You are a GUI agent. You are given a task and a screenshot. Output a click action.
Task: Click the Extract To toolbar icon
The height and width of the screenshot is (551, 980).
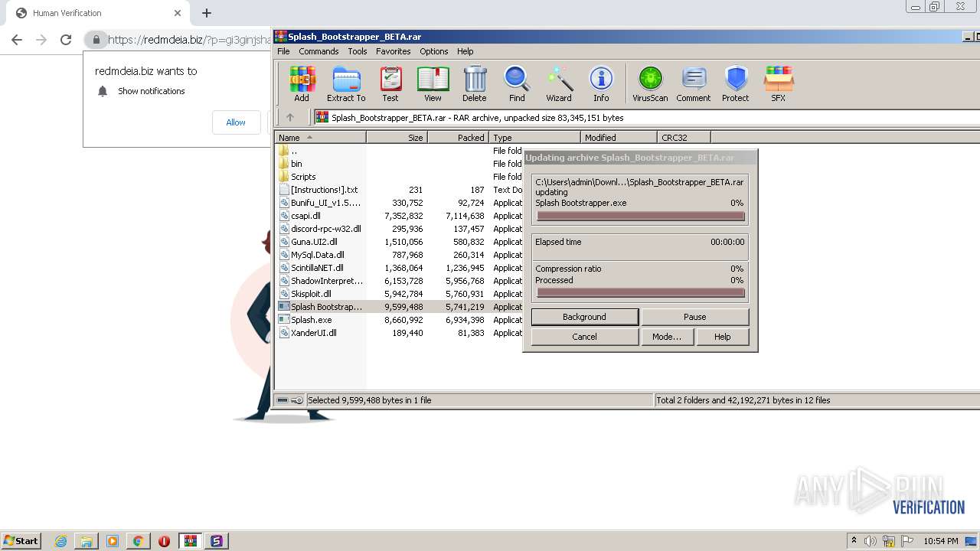(346, 83)
